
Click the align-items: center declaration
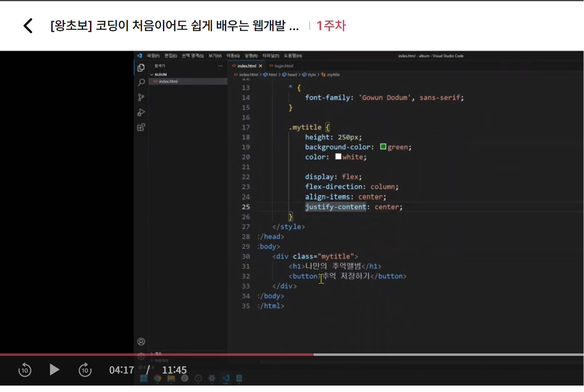tap(345, 197)
